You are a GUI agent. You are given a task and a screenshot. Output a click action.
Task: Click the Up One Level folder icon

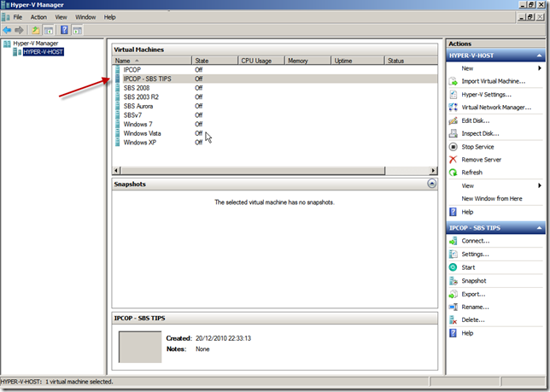36,30
